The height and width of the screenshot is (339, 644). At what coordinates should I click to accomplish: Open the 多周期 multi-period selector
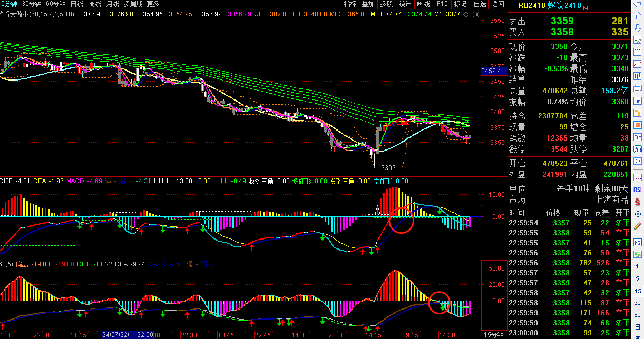[x=134, y=4]
